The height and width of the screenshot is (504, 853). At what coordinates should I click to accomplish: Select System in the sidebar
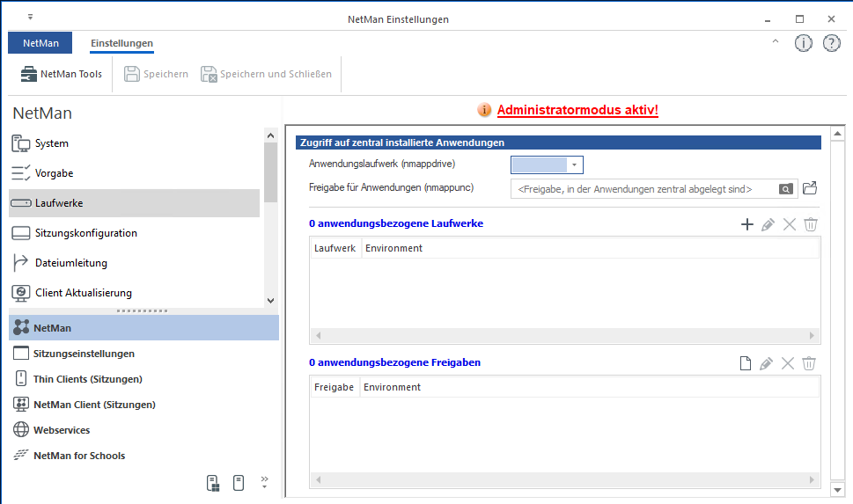click(x=135, y=143)
